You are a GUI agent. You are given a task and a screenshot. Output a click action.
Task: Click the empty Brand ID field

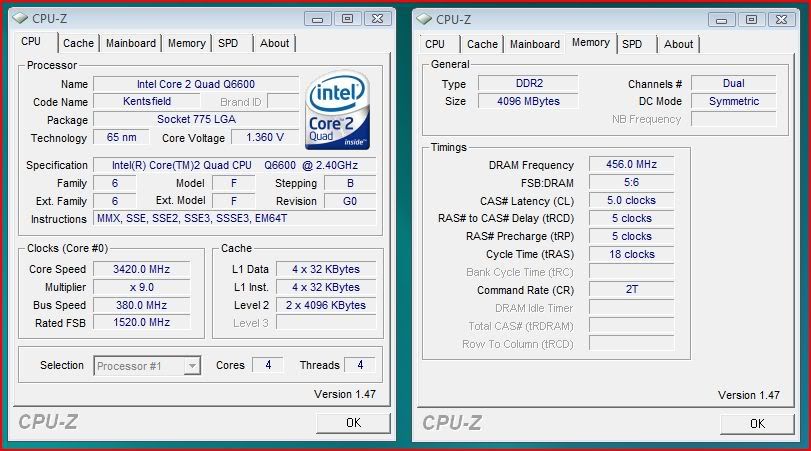point(283,101)
